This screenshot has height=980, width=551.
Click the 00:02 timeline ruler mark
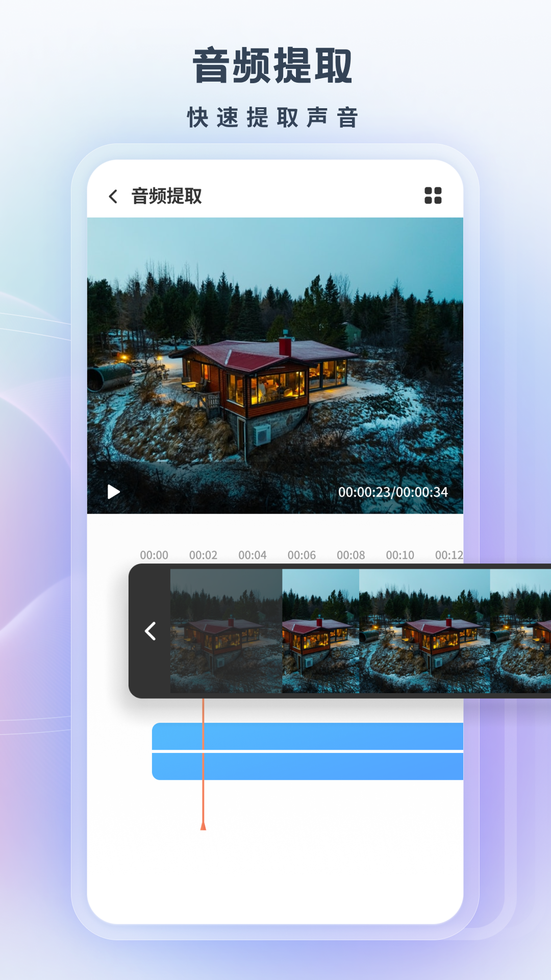point(203,555)
